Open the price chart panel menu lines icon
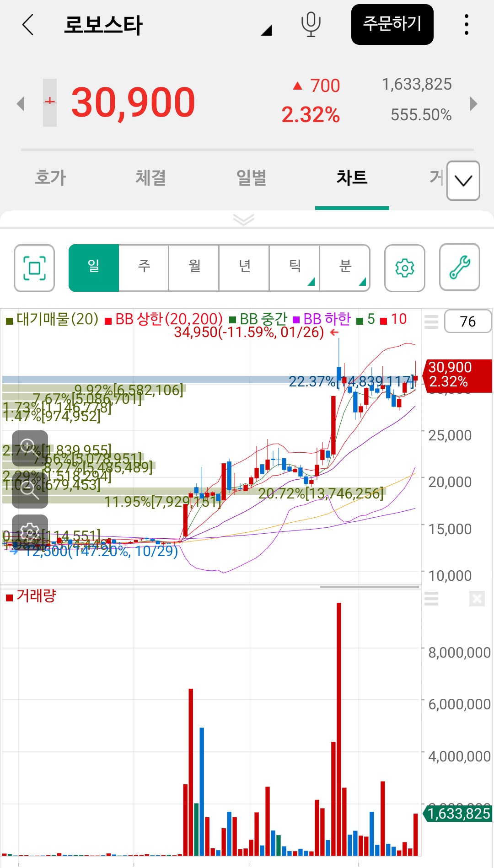This screenshot has height=868, width=494. click(431, 321)
